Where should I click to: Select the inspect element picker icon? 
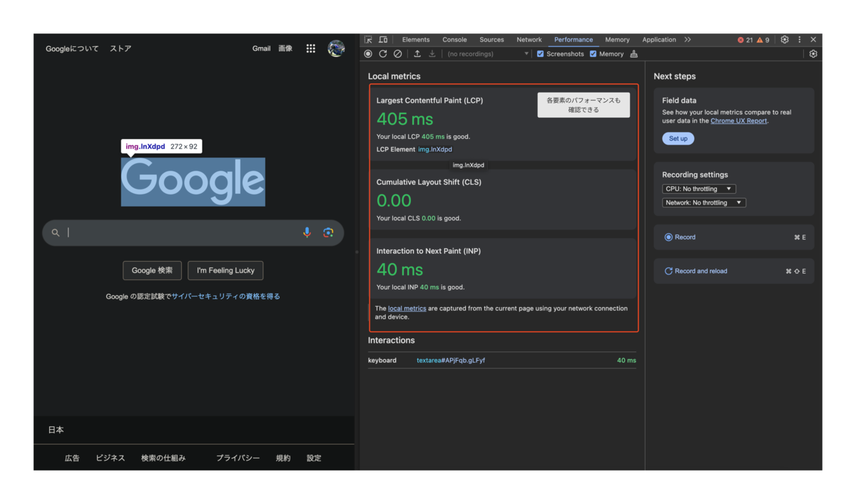tap(368, 40)
